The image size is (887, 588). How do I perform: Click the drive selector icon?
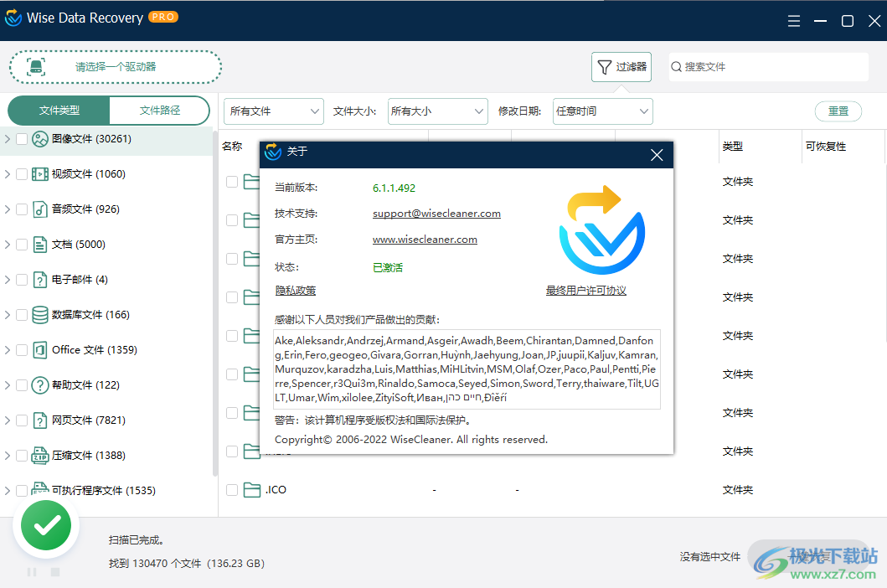pyautogui.click(x=36, y=67)
